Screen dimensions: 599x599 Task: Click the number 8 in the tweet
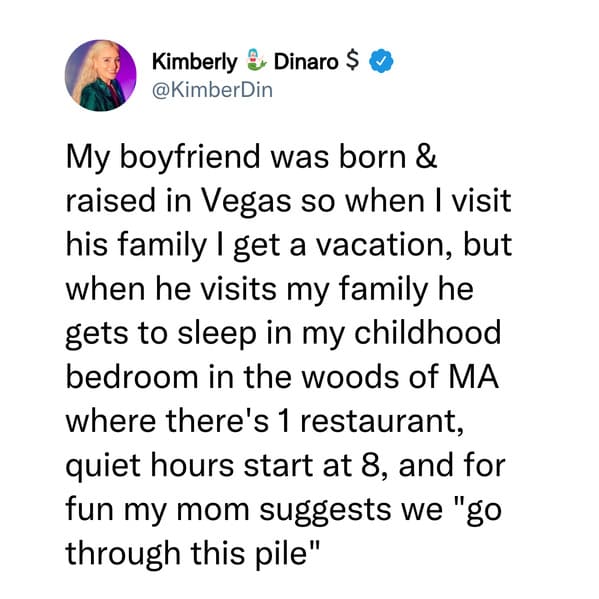[370, 465]
